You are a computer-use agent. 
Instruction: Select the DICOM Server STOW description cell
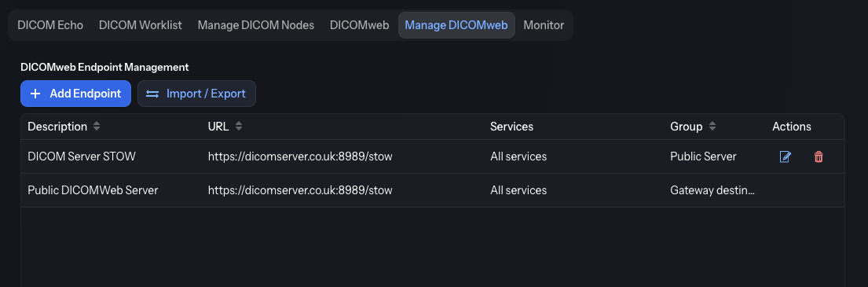(x=82, y=156)
